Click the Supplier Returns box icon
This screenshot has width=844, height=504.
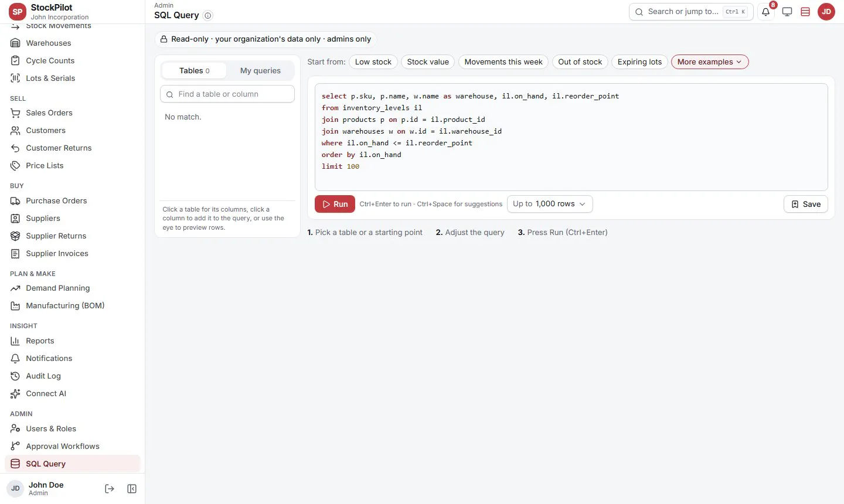click(x=15, y=236)
